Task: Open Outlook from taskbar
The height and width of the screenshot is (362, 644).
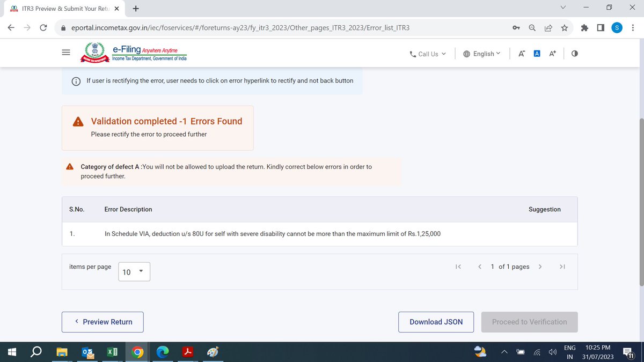Action: 87,352
